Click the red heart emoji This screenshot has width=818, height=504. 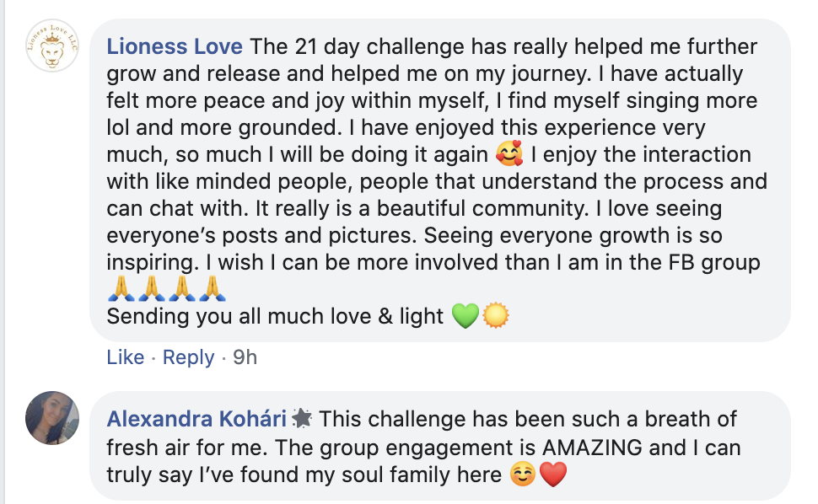pyautogui.click(x=552, y=475)
